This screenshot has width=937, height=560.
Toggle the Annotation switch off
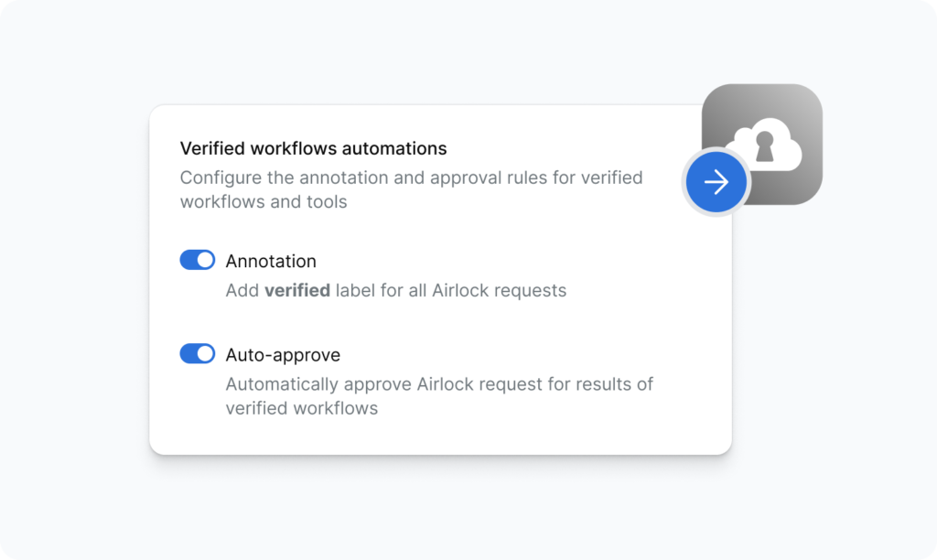tap(197, 261)
